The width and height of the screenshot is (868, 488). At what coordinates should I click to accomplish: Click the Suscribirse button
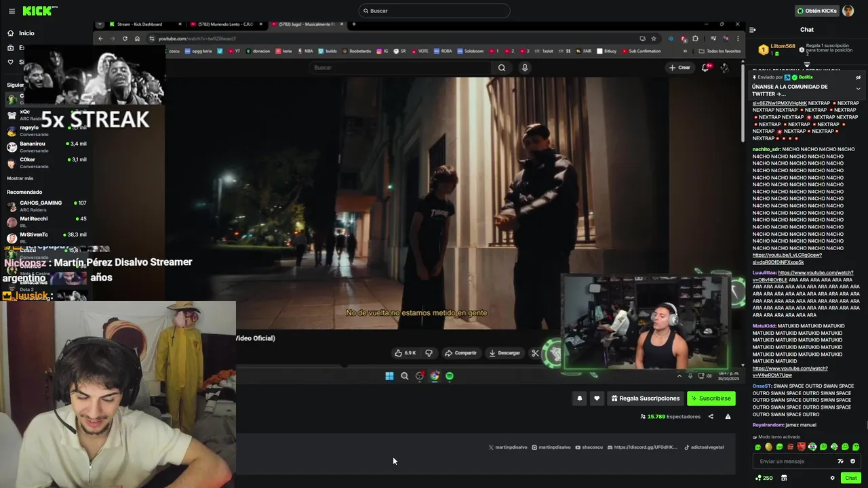pos(711,399)
